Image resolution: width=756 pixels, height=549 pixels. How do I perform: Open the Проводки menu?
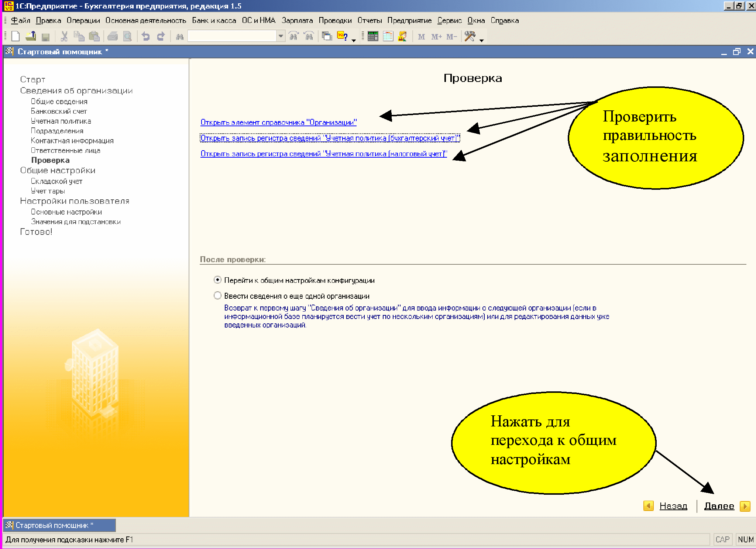pos(335,20)
